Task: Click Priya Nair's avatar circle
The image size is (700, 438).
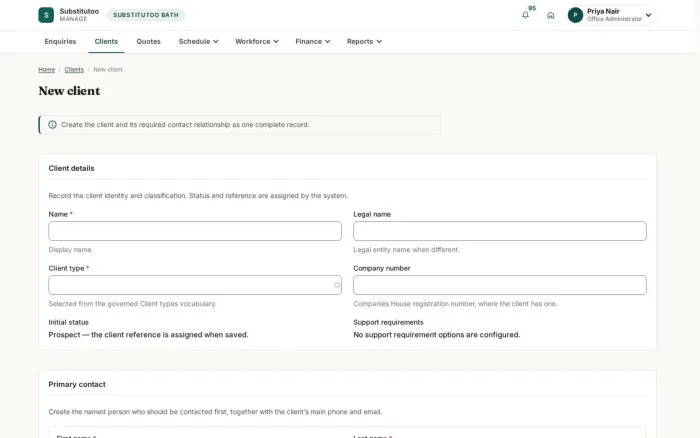Action: [x=575, y=15]
